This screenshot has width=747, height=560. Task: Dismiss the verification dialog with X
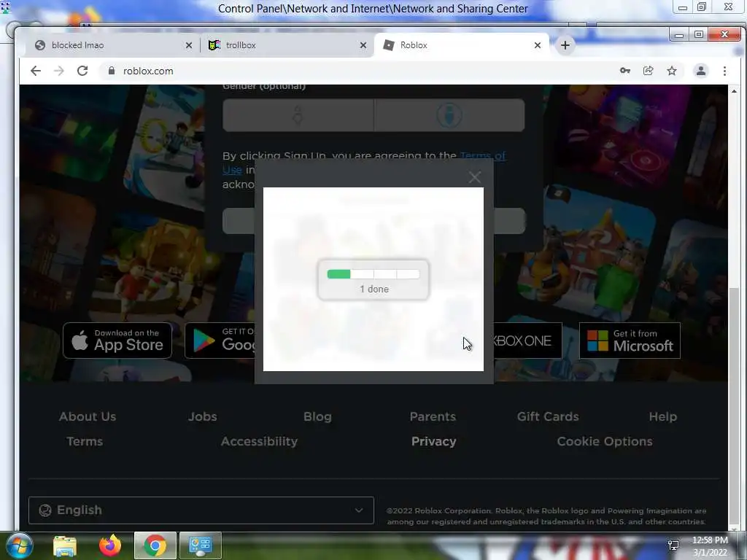click(474, 177)
